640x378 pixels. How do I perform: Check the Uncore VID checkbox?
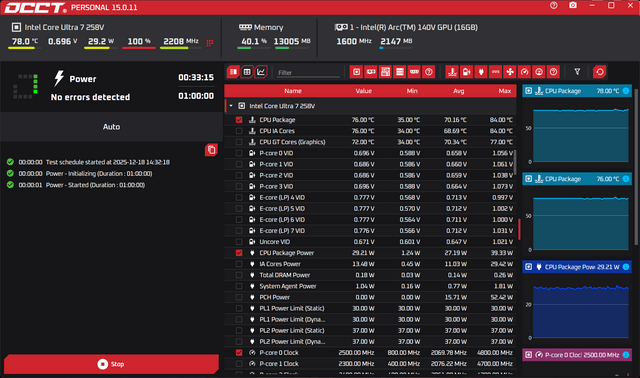pos(239,242)
